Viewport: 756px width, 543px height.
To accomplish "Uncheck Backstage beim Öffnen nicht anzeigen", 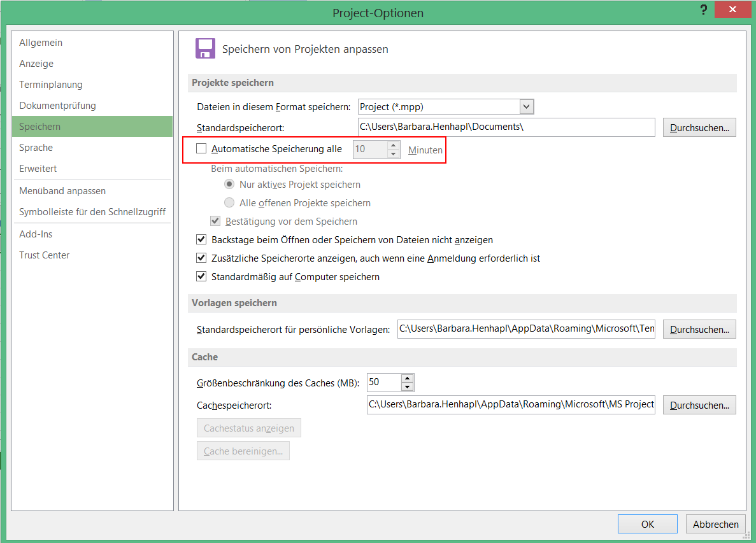I will pyautogui.click(x=201, y=240).
